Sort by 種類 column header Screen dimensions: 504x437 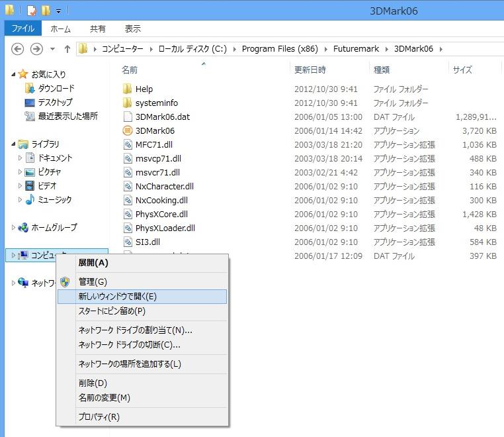click(x=382, y=70)
